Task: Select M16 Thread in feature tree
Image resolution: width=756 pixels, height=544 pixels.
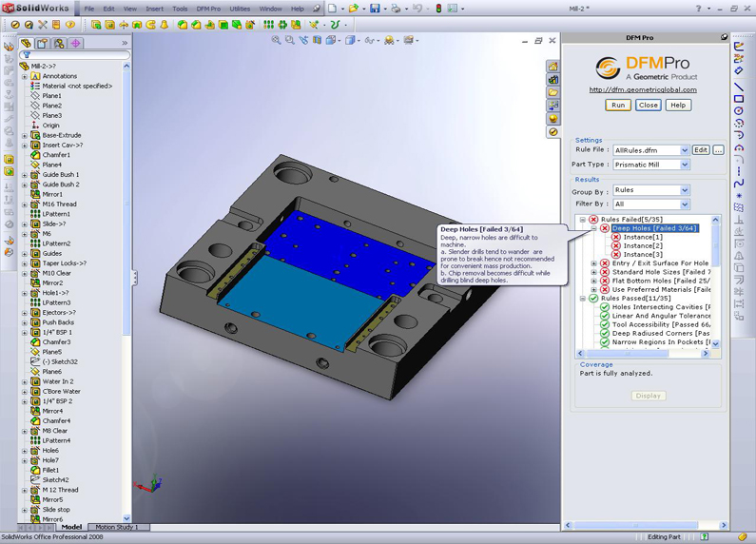Action: pos(59,204)
